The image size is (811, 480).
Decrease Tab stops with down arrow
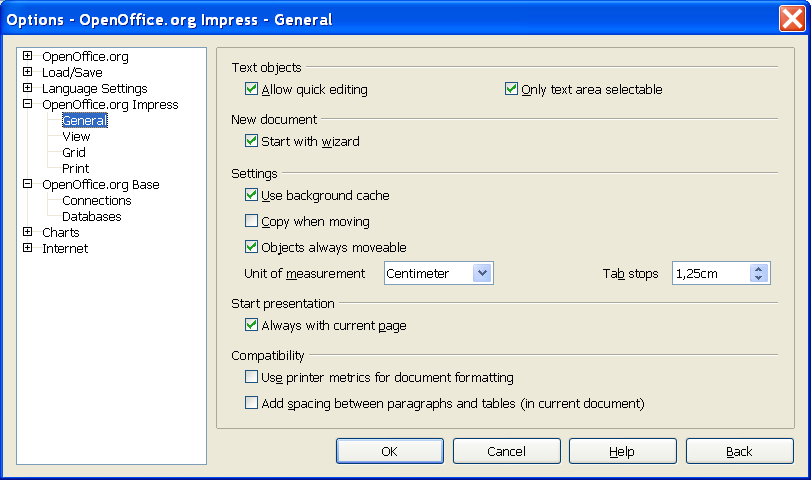(758, 278)
